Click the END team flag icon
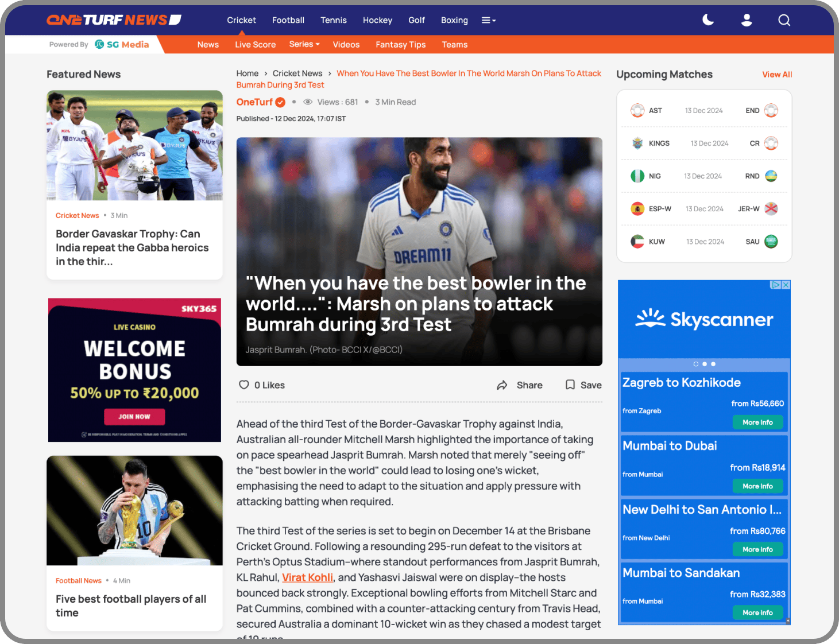The width and height of the screenshot is (839, 644). pyautogui.click(x=771, y=110)
